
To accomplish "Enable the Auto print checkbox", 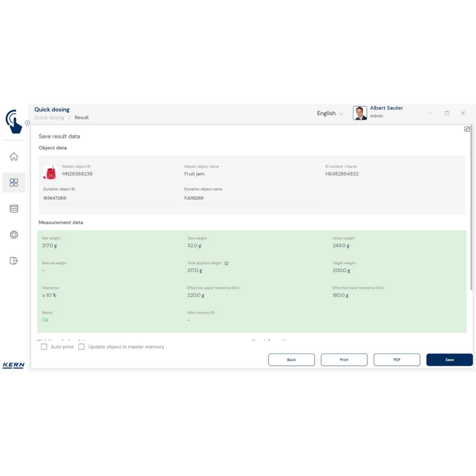I will 44,347.
